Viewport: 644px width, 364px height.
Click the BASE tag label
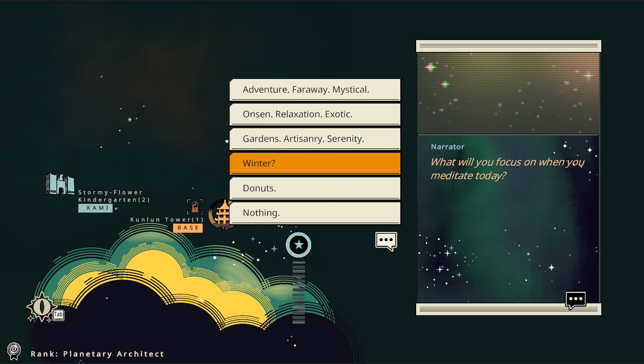tap(188, 228)
